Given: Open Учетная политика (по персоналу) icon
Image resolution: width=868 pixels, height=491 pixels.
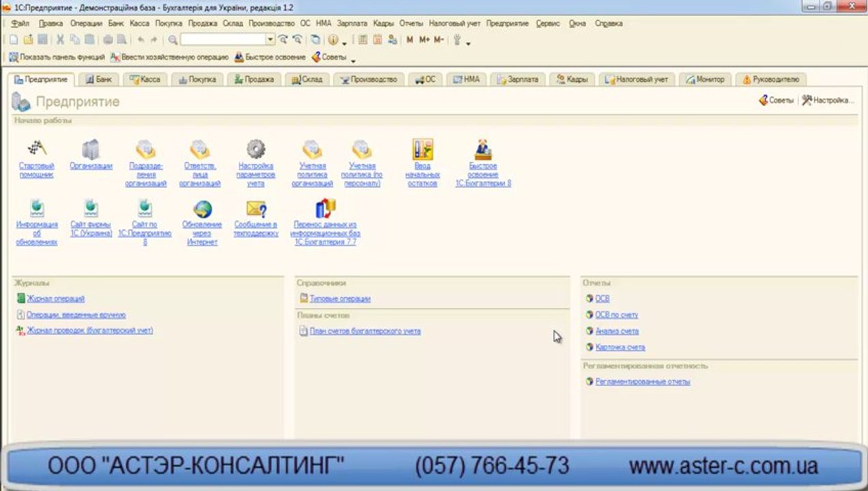Looking at the screenshot, I should pyautogui.click(x=361, y=149).
